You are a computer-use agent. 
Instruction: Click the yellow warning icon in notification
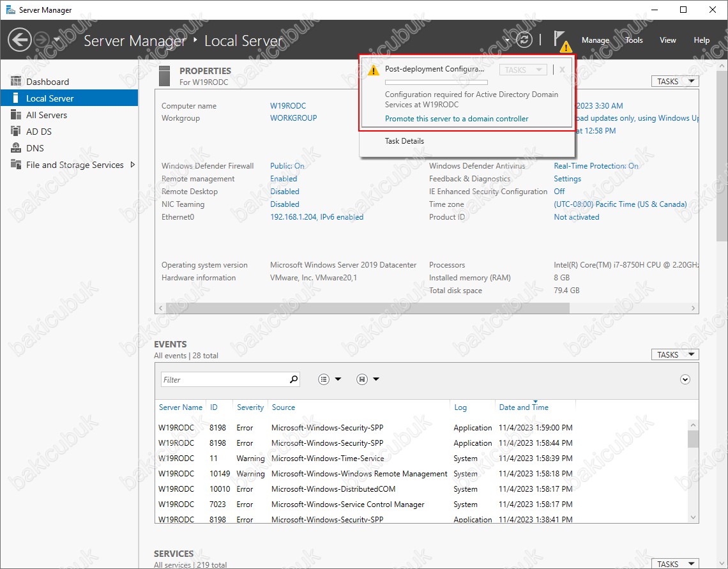[x=374, y=70]
